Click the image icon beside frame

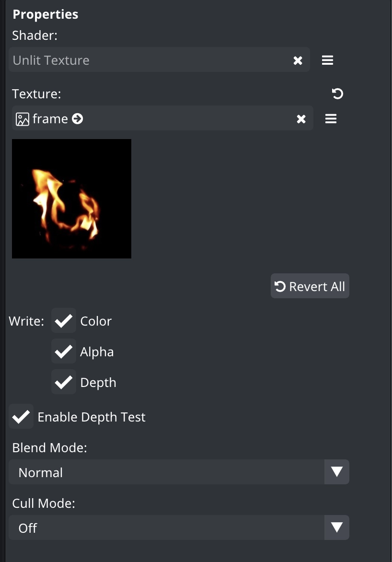[22, 119]
